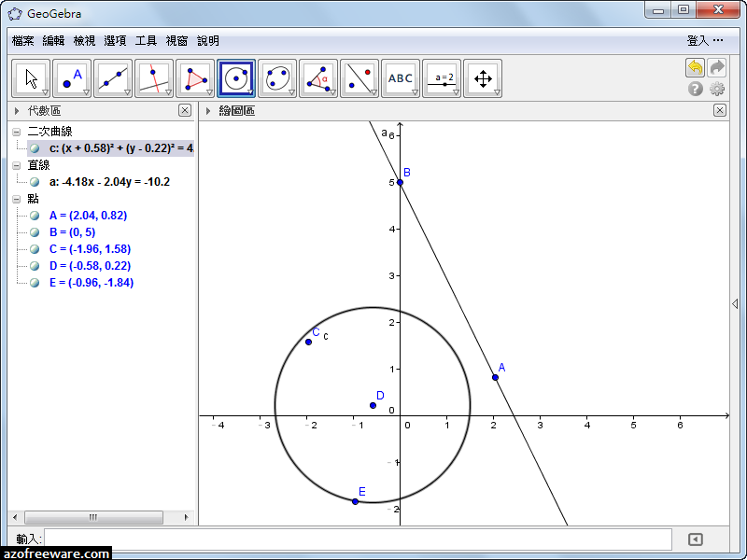Select the Move arrow tool
The height and width of the screenshot is (560, 747).
pyautogui.click(x=31, y=78)
